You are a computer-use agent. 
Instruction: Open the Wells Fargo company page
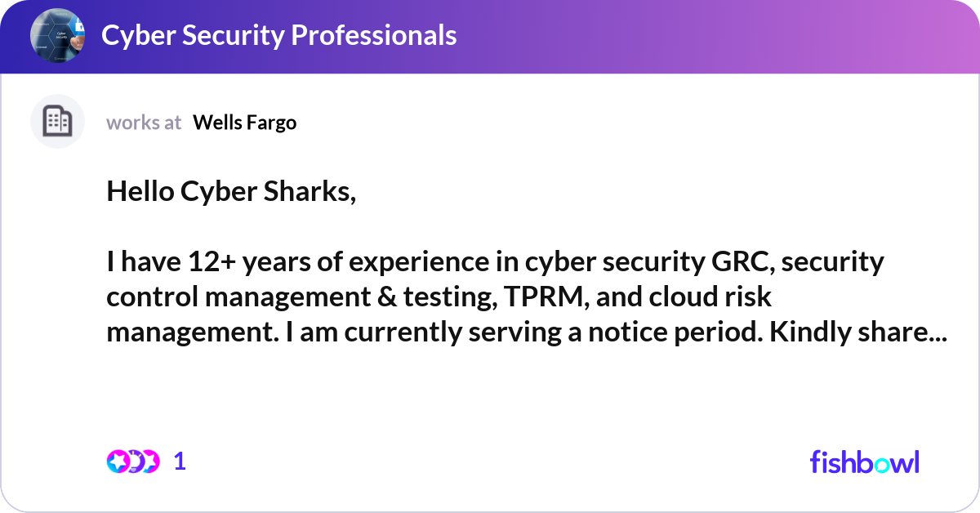pos(244,123)
